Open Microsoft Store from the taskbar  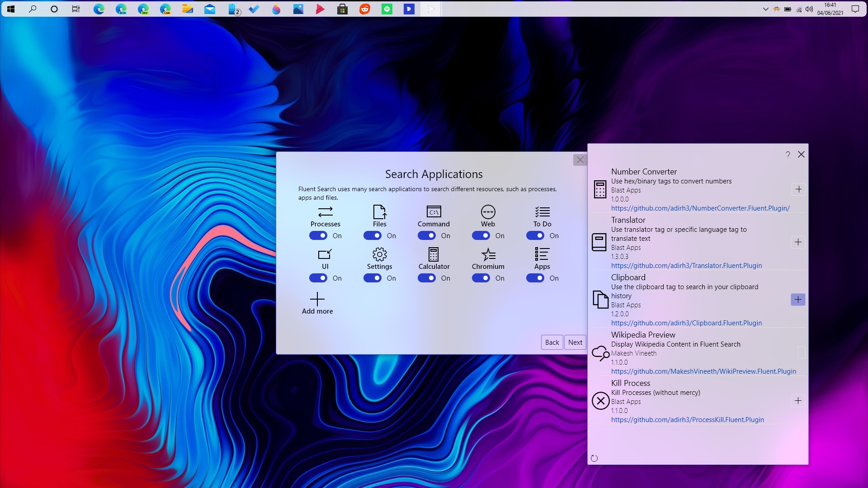click(342, 9)
